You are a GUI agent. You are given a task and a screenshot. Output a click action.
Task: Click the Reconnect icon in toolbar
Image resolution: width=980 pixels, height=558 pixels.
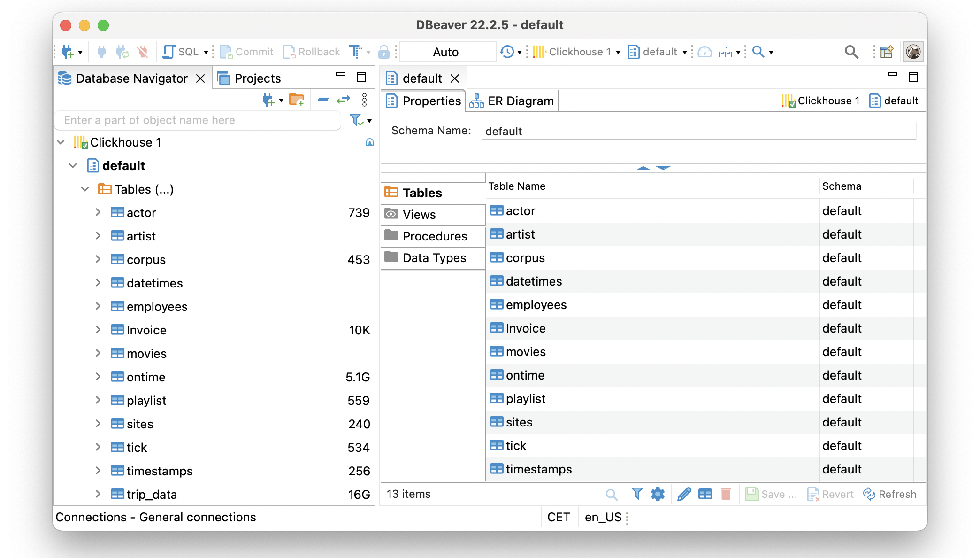[x=122, y=52]
